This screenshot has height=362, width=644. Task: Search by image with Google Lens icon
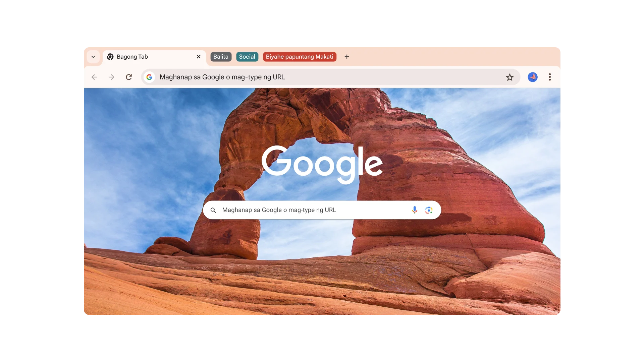point(429,210)
